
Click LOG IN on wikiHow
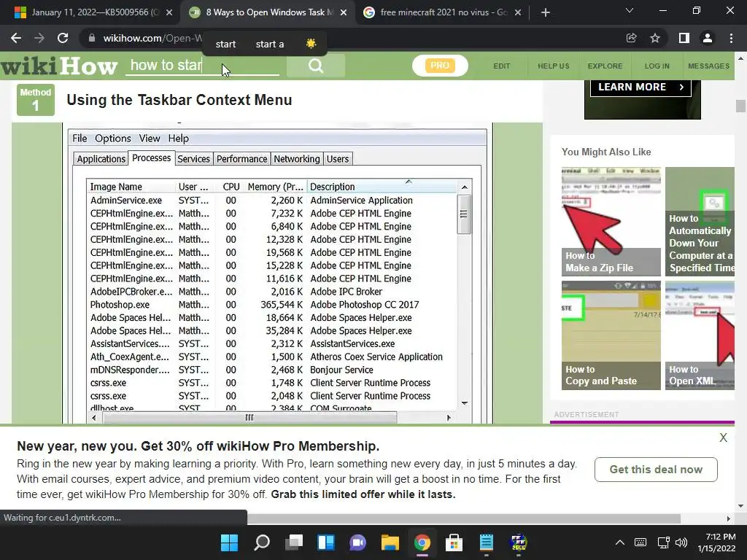coord(657,66)
